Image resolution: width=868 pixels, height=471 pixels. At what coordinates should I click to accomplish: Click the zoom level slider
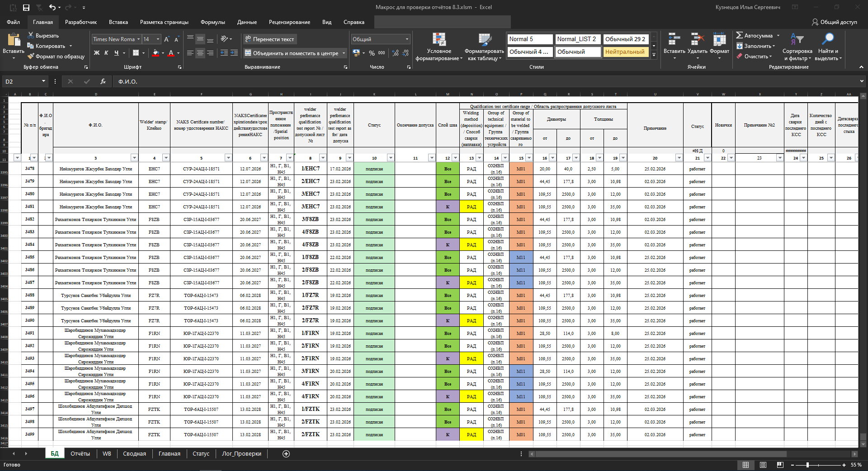(807, 465)
